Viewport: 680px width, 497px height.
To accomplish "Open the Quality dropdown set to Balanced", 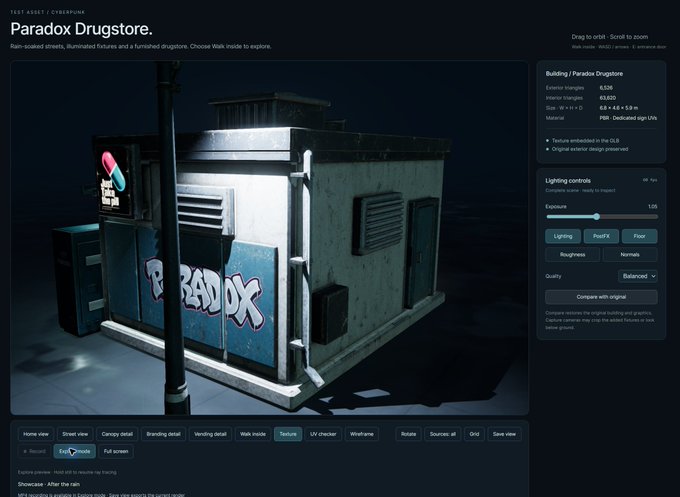I will pos(638,276).
